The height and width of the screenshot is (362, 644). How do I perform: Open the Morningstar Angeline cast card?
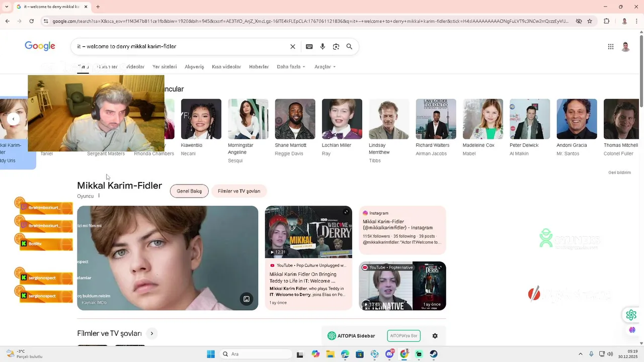click(x=248, y=131)
